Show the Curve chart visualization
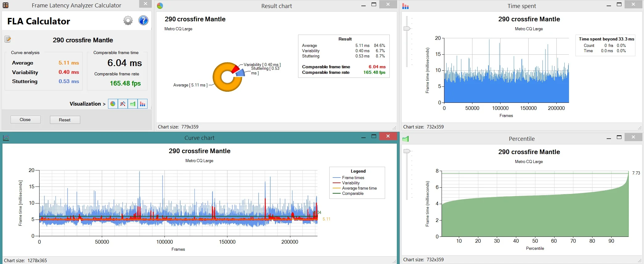Image resolution: width=644 pixels, height=264 pixels. pos(123,104)
